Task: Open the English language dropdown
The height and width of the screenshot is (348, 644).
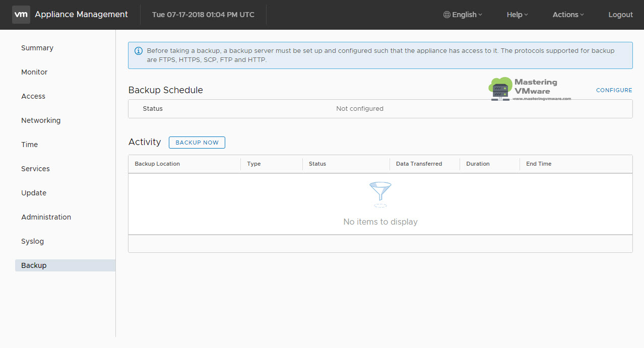Action: coord(463,15)
